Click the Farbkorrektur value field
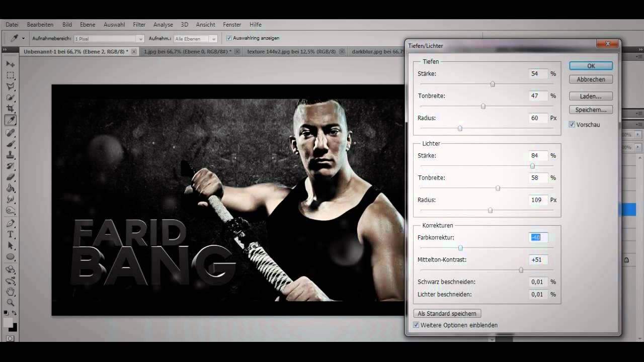The width and height of the screenshot is (644, 362). point(538,237)
